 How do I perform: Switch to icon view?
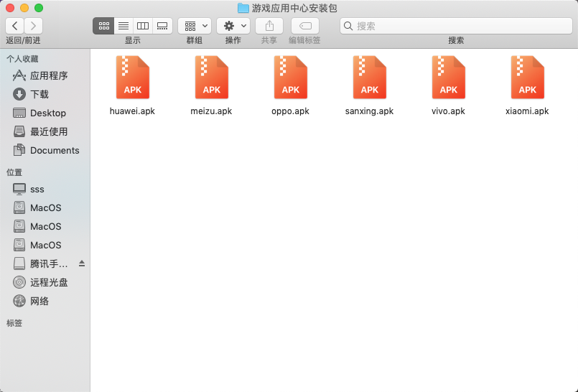[103, 26]
